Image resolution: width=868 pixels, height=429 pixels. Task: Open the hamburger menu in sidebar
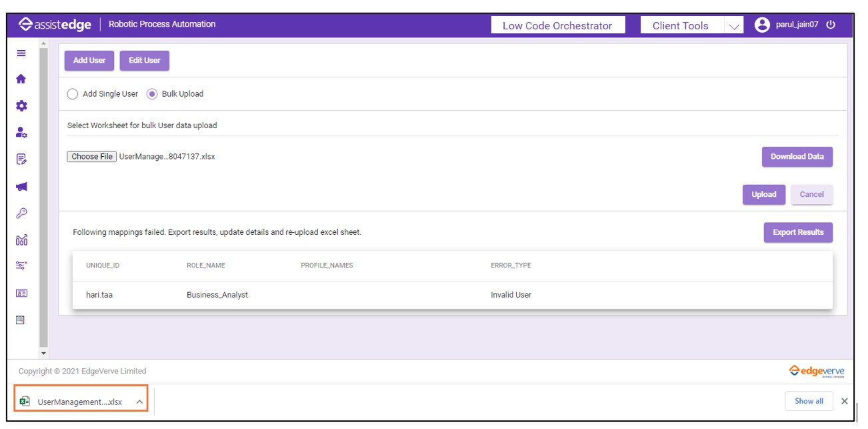pyautogui.click(x=21, y=53)
